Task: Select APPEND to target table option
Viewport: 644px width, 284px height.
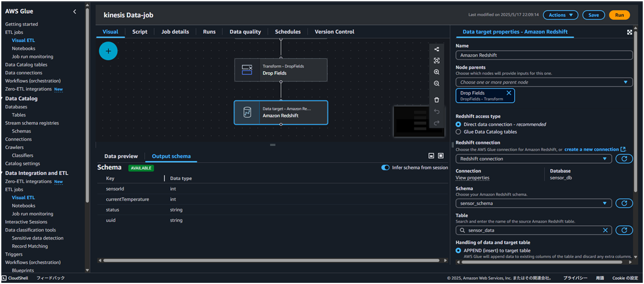Action: click(458, 251)
